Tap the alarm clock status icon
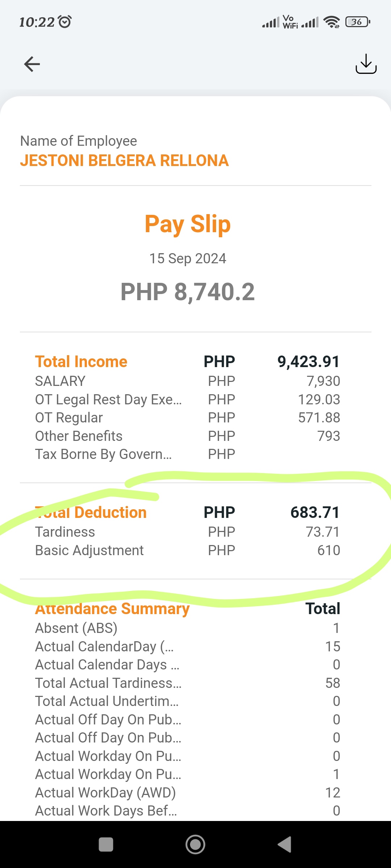 coord(65,22)
